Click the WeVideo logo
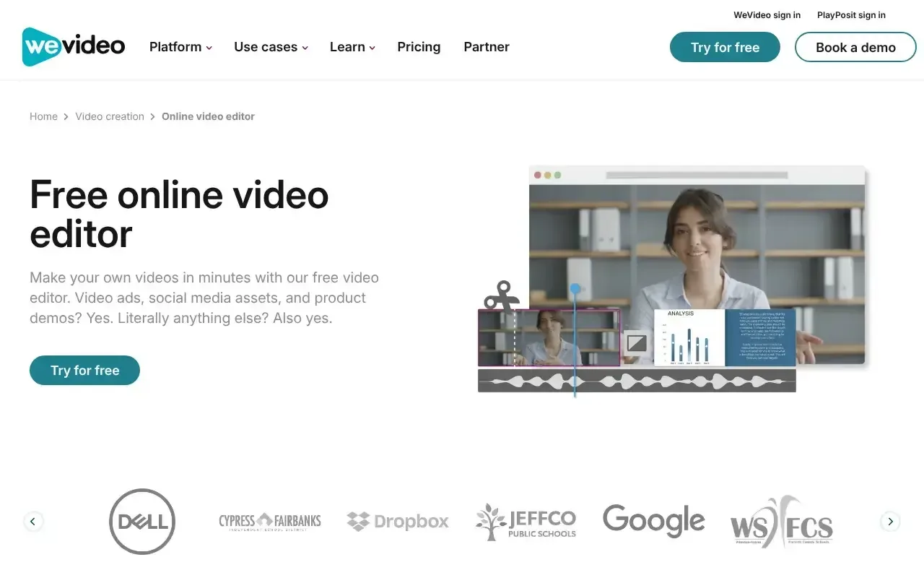 pos(72,46)
